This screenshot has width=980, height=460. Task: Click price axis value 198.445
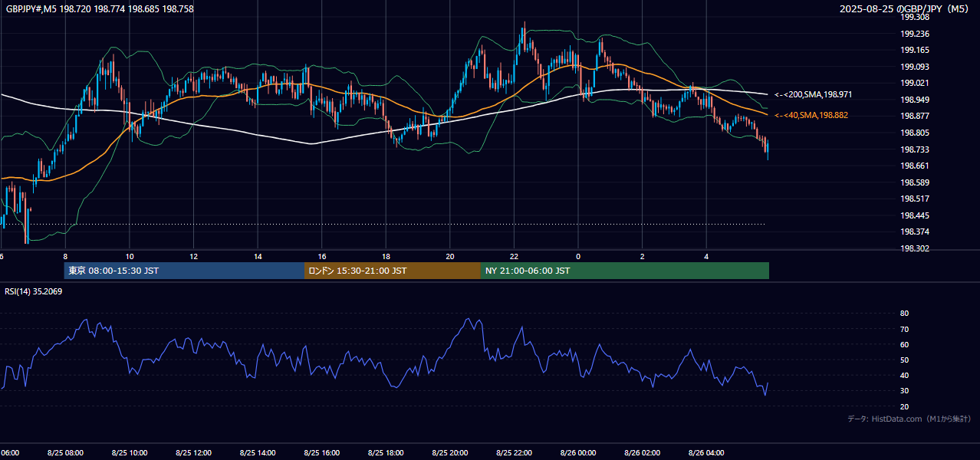(915, 215)
